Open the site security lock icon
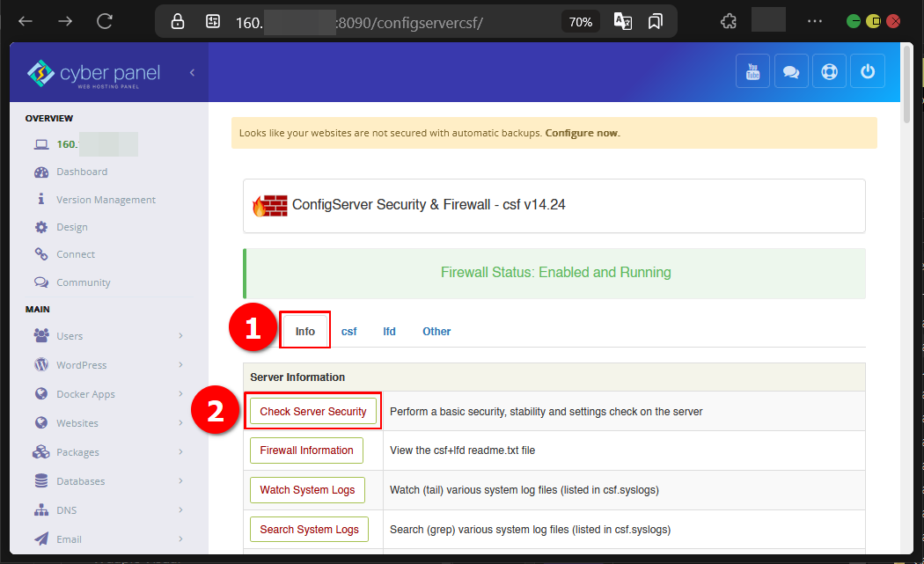924x564 pixels. tap(178, 22)
